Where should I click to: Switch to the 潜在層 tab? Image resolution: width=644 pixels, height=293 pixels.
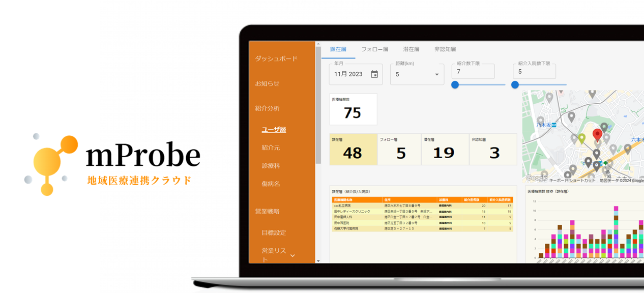coord(411,49)
